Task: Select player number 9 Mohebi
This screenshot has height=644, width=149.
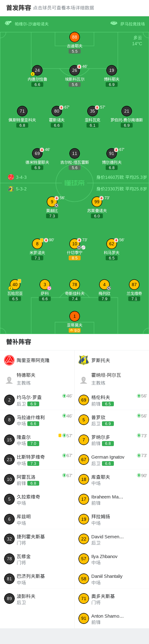Action: (x=52, y=202)
